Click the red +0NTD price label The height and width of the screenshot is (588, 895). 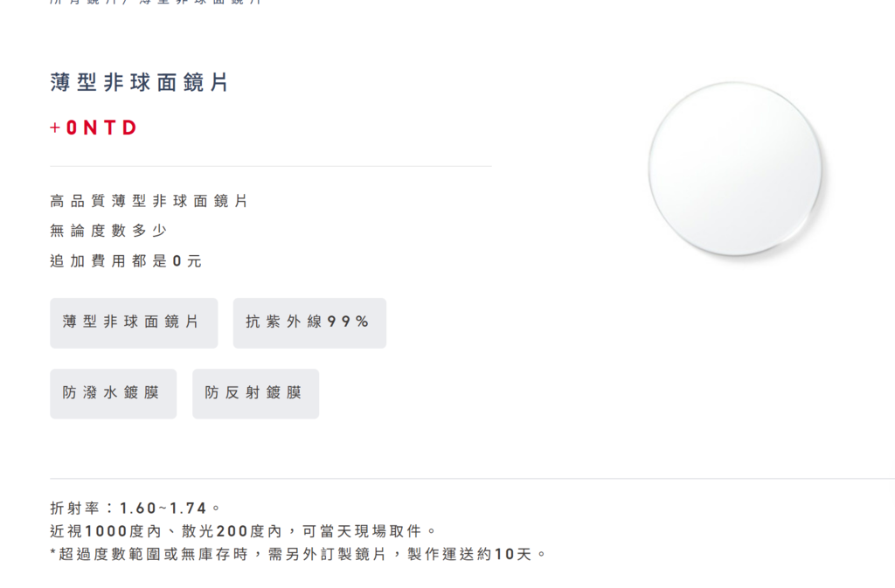tap(94, 128)
